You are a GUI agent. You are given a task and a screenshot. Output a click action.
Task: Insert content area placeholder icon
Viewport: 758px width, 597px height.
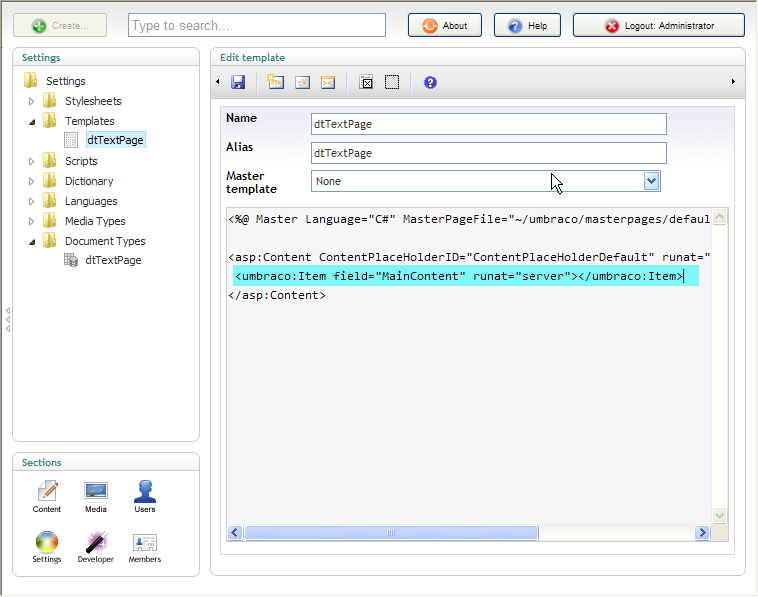click(366, 83)
